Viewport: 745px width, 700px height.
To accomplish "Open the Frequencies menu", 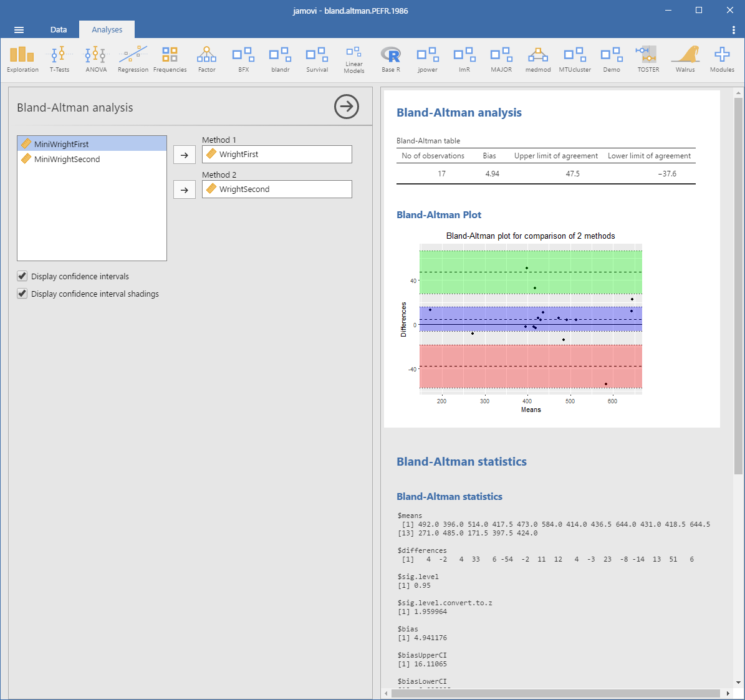I will click(170, 59).
